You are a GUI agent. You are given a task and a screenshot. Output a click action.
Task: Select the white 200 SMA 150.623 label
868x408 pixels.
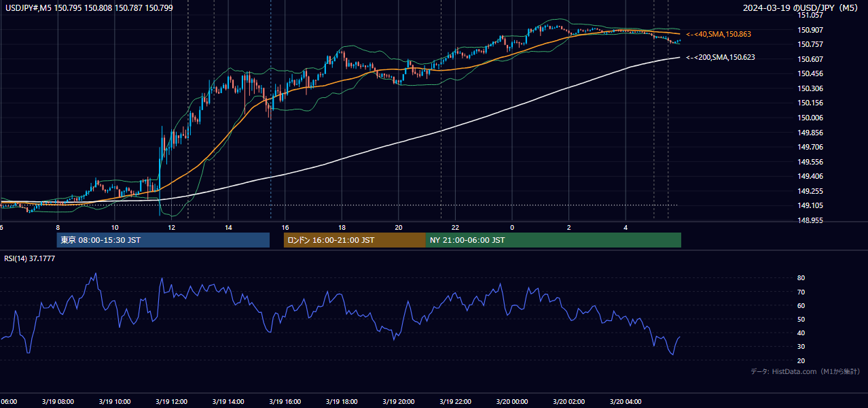click(x=721, y=58)
